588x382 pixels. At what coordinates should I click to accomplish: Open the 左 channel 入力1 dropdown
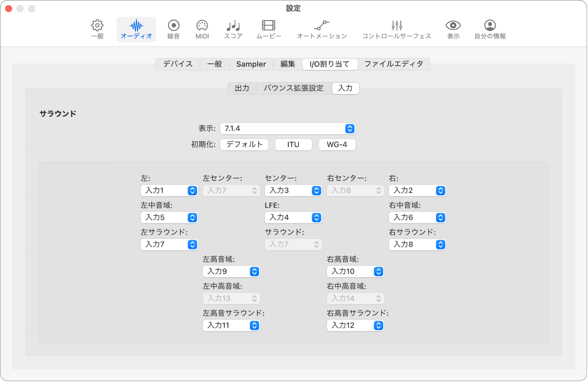169,191
